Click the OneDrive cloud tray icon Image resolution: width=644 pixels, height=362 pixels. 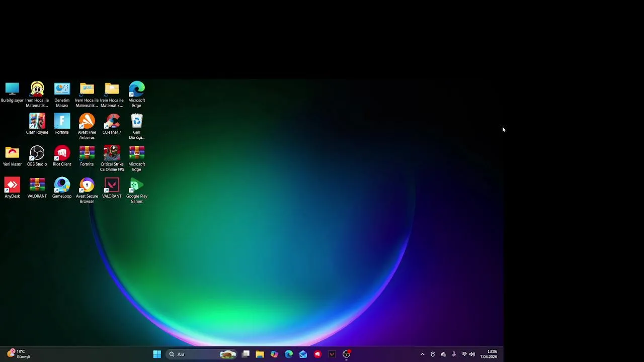pos(443,354)
